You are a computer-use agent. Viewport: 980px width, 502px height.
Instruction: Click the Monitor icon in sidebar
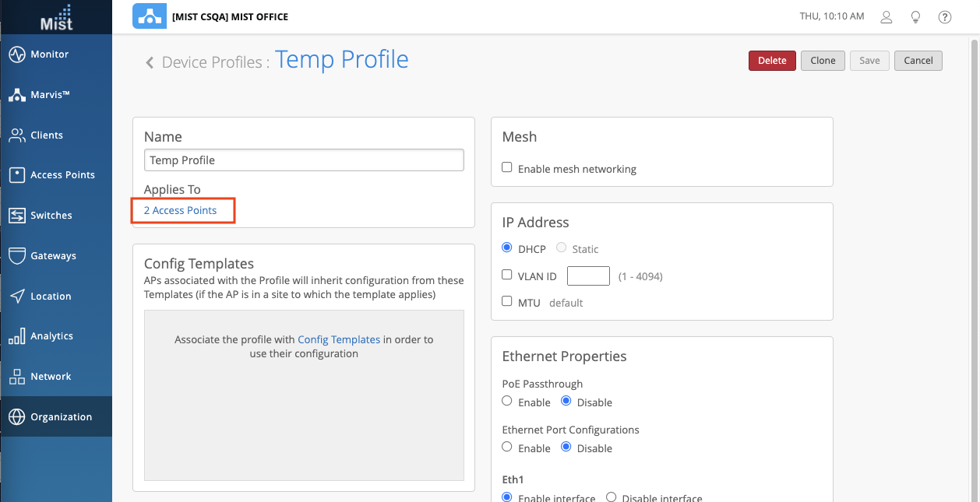pos(17,54)
